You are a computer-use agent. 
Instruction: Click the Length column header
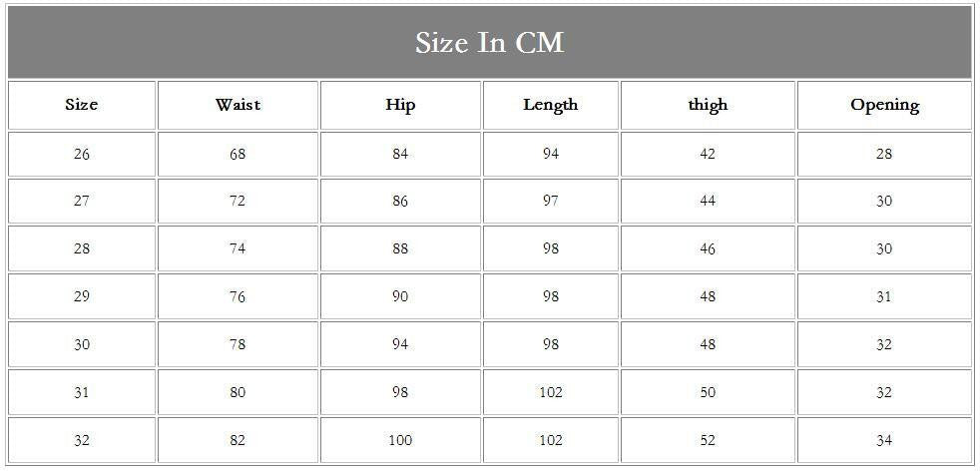tap(551, 105)
